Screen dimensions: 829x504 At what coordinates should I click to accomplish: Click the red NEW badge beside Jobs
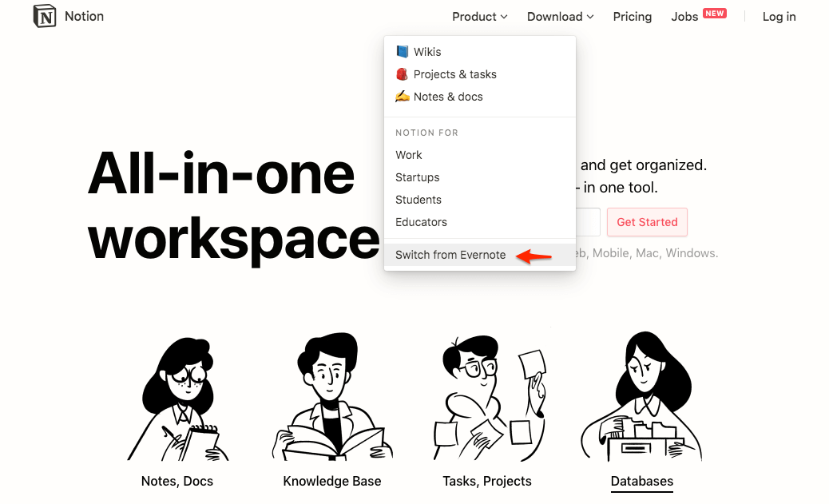(715, 14)
